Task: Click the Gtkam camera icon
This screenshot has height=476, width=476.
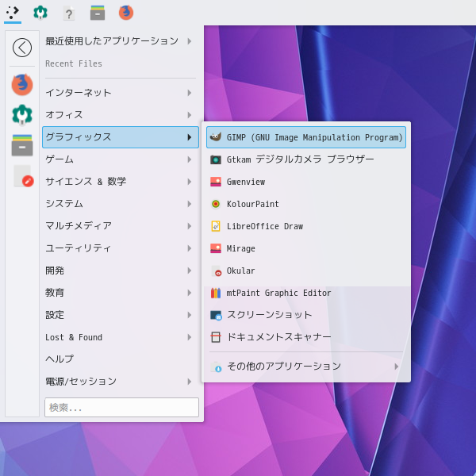Action: click(x=216, y=159)
